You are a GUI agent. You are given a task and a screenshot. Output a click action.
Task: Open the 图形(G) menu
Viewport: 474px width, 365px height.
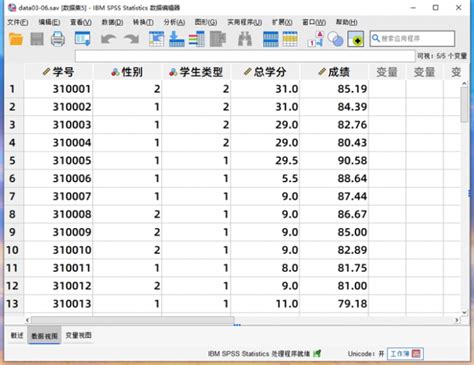click(x=206, y=22)
